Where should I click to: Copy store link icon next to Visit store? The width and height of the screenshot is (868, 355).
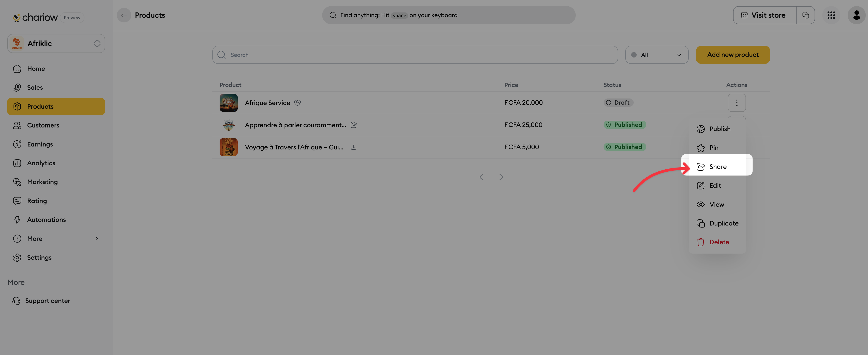(806, 15)
